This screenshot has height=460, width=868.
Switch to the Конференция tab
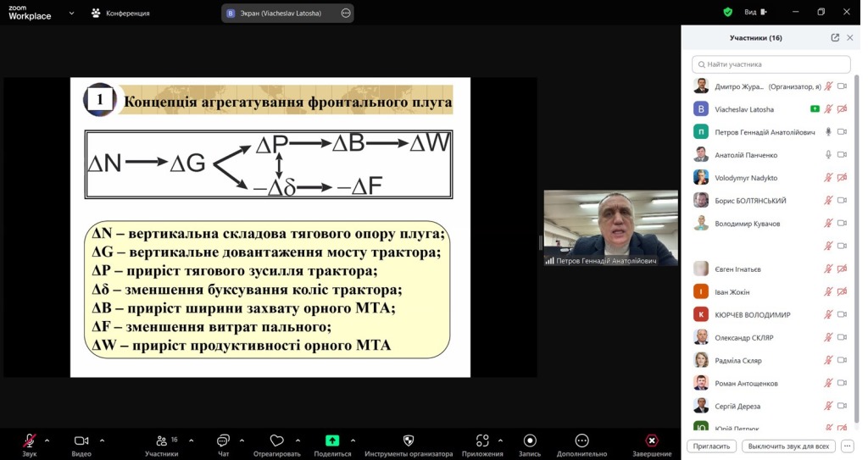point(120,13)
